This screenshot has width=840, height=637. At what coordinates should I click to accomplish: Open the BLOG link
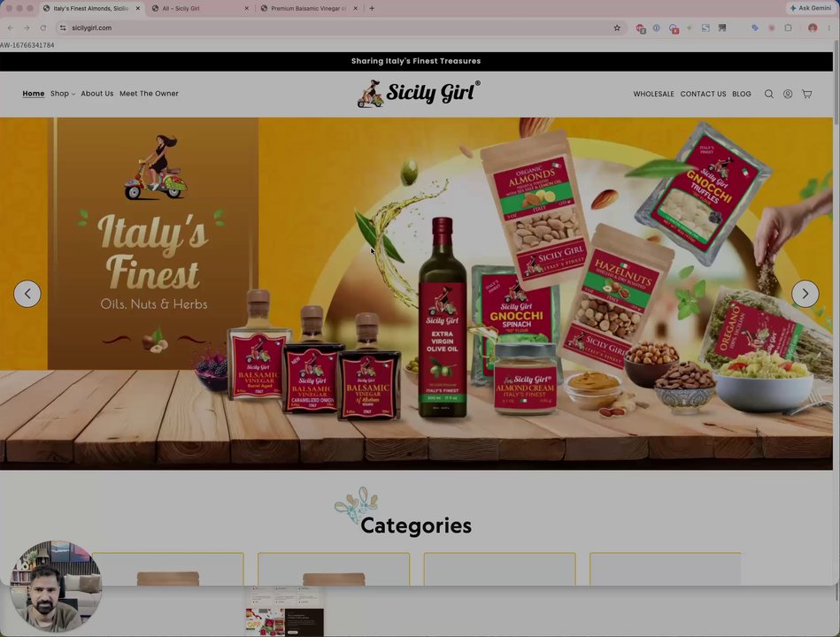(x=742, y=94)
